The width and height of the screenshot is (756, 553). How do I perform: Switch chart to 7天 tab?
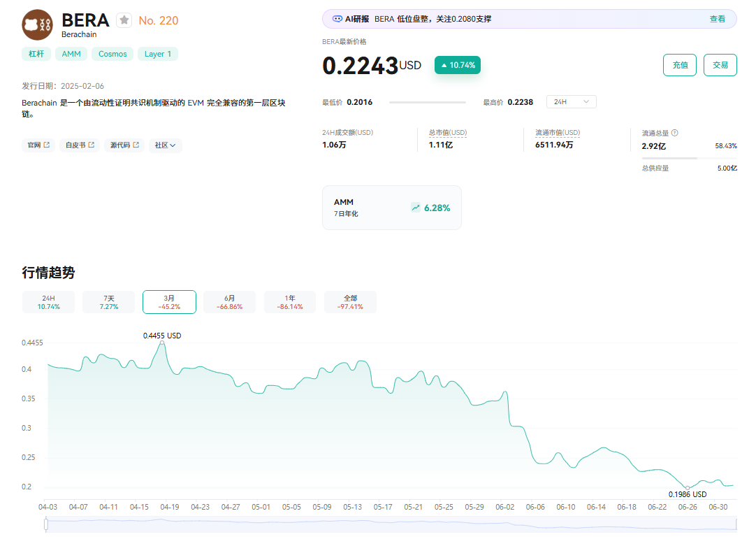109,302
